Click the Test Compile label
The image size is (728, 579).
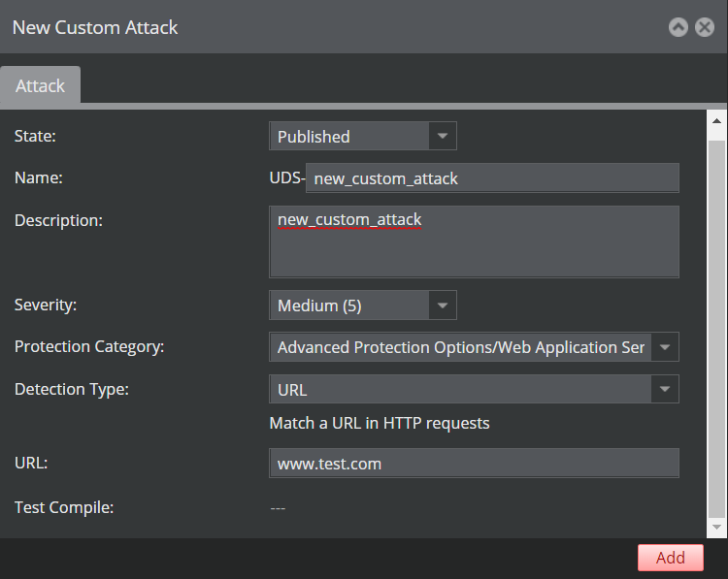coord(64,507)
